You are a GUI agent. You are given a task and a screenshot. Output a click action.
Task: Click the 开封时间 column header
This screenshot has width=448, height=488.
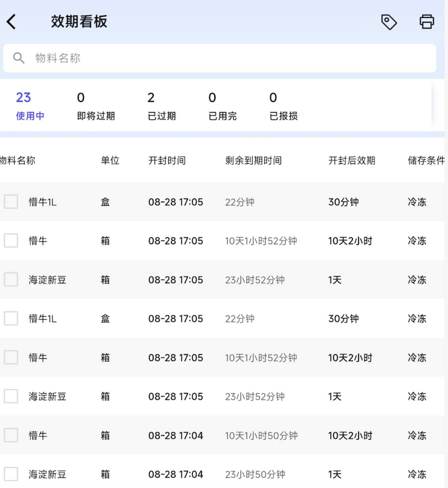167,160
